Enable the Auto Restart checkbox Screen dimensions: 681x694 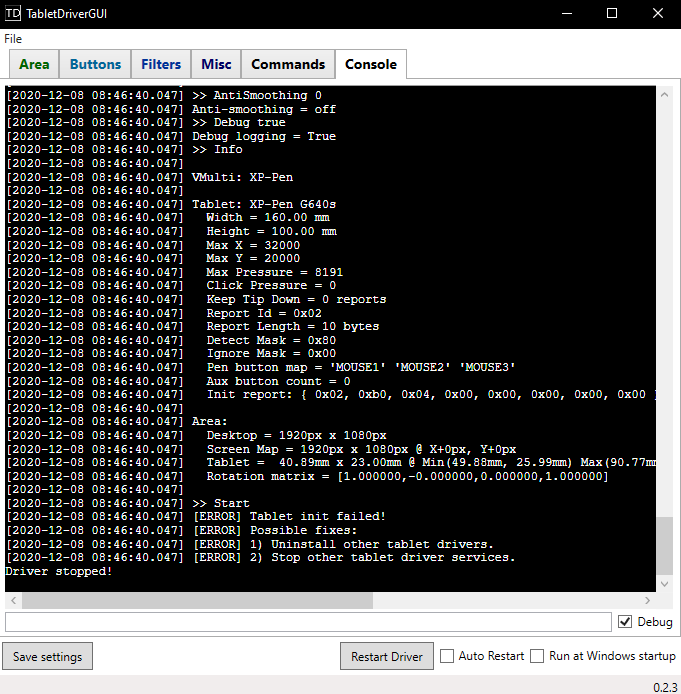click(447, 656)
